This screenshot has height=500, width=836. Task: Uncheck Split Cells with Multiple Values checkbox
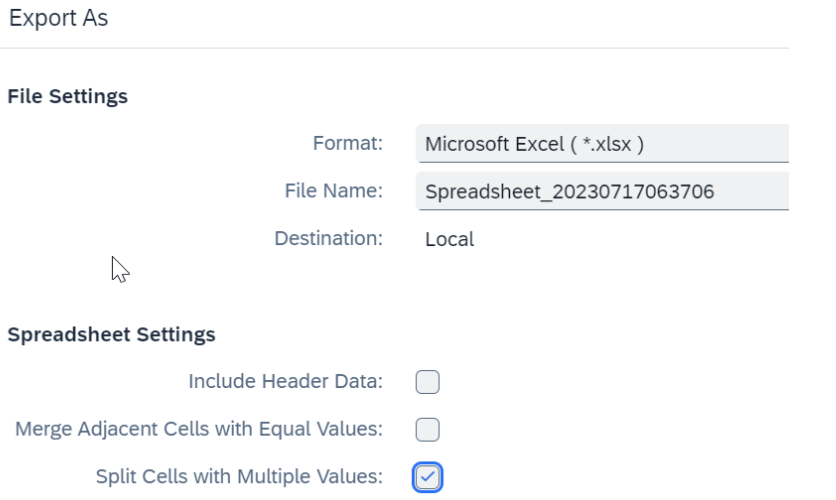coord(428,477)
